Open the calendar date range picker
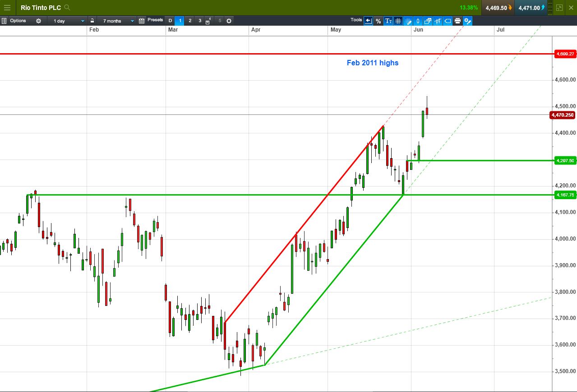 (x=142, y=21)
